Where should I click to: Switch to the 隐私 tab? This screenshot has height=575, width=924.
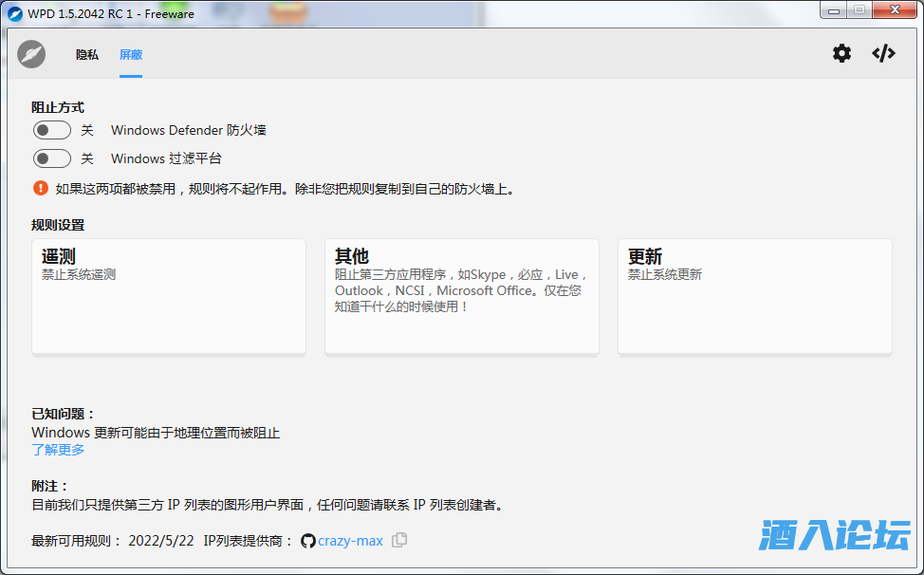click(x=87, y=55)
